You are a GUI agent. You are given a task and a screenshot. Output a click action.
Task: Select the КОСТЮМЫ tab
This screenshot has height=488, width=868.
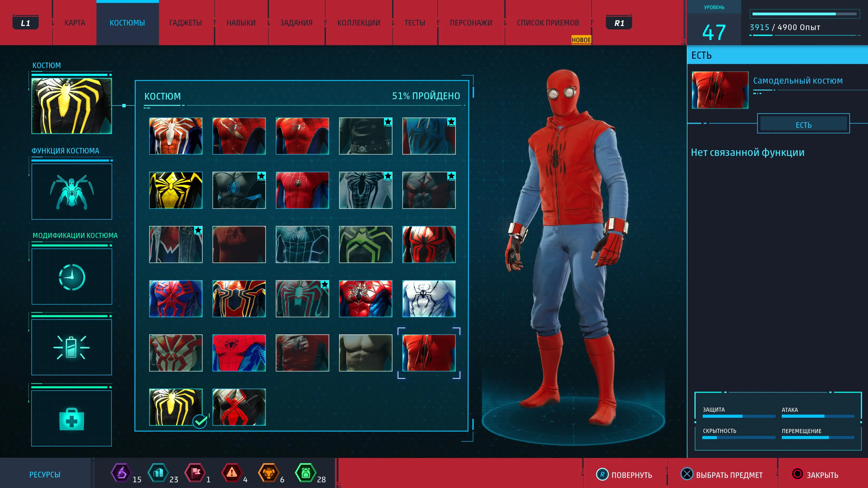(x=127, y=23)
